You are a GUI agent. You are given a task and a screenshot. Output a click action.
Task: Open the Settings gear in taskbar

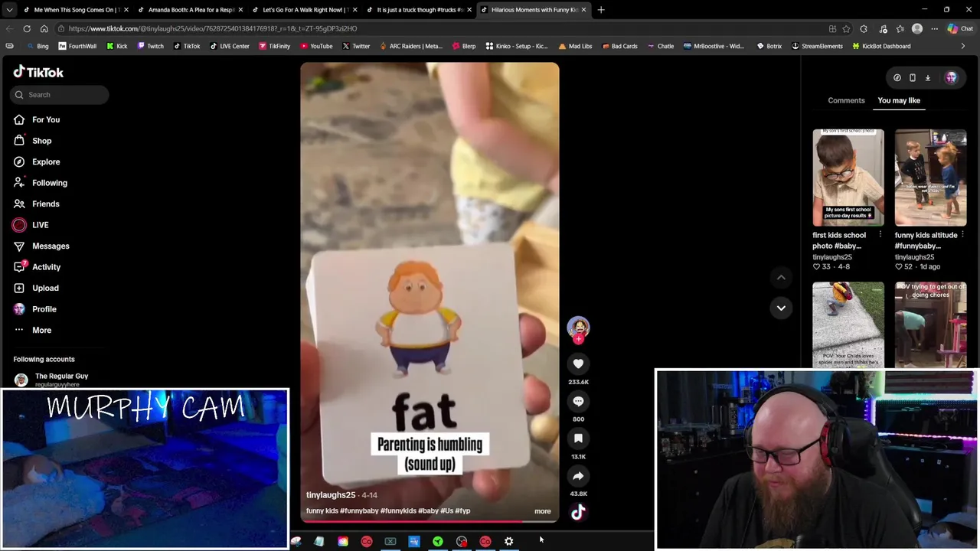(x=508, y=542)
